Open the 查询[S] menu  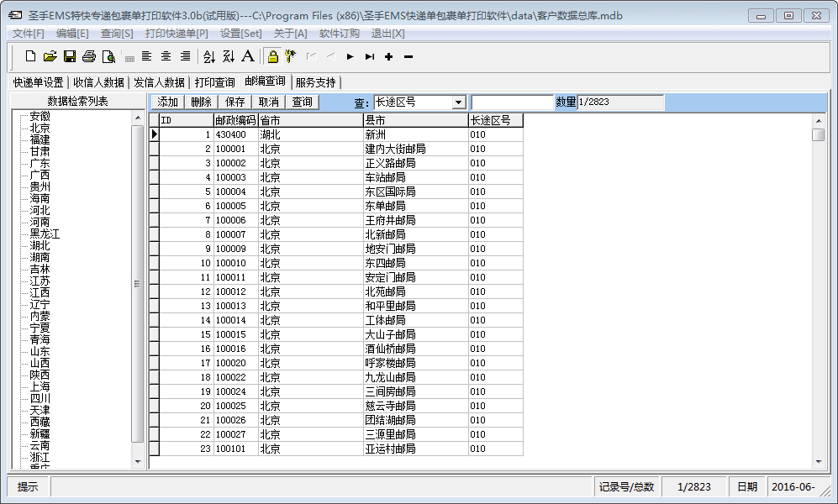(x=117, y=34)
